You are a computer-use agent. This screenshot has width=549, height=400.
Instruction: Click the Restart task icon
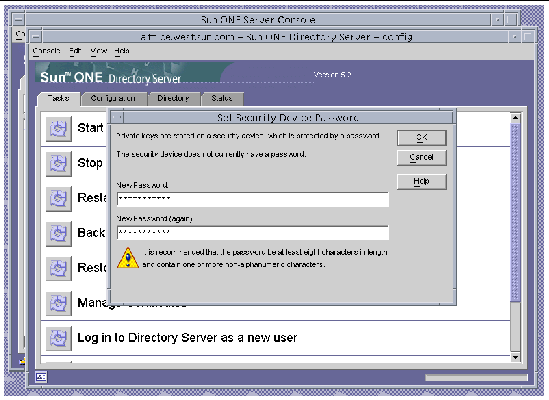click(59, 199)
